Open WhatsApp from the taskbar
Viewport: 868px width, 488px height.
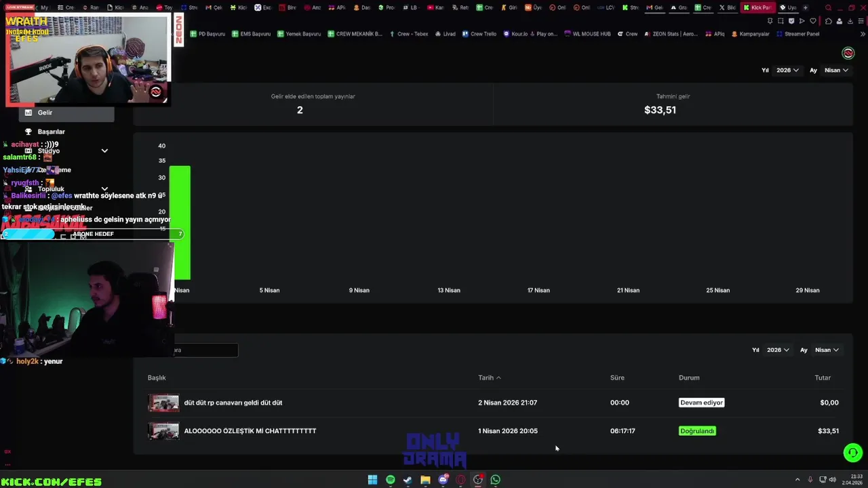pos(496,480)
